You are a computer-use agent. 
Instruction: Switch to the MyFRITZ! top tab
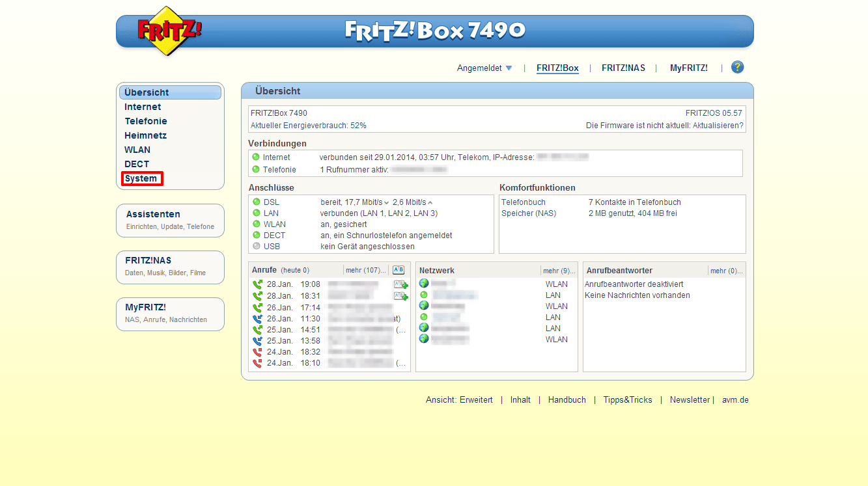689,68
